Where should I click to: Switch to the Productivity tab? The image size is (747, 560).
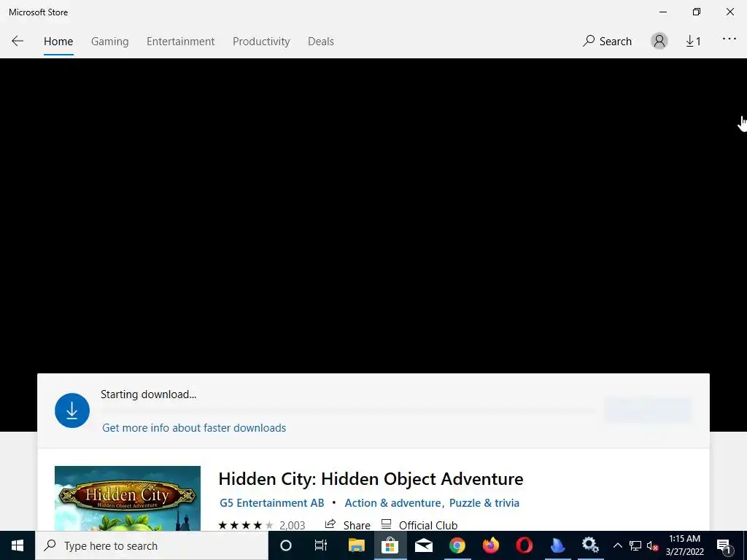click(261, 42)
